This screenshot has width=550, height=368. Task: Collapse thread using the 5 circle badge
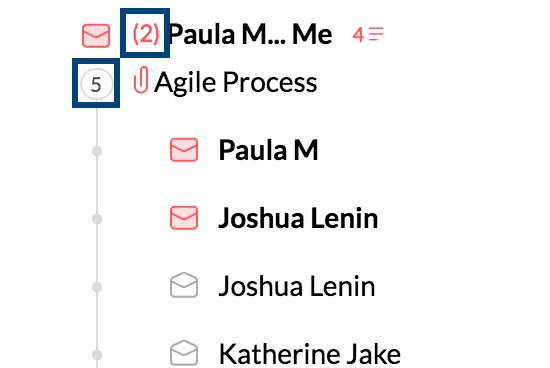[x=96, y=84]
